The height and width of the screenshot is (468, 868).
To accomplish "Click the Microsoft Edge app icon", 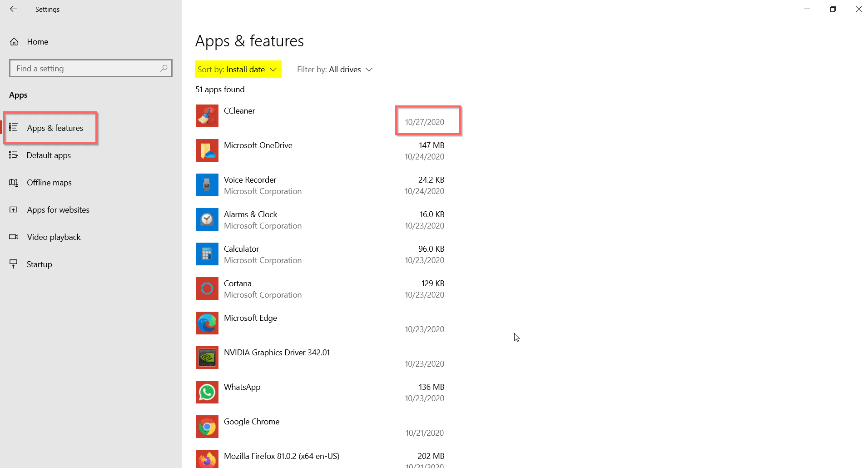I will coord(207,323).
